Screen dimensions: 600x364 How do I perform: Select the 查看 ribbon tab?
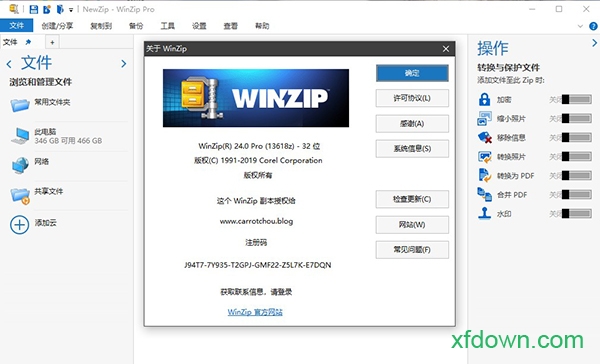pyautogui.click(x=230, y=26)
